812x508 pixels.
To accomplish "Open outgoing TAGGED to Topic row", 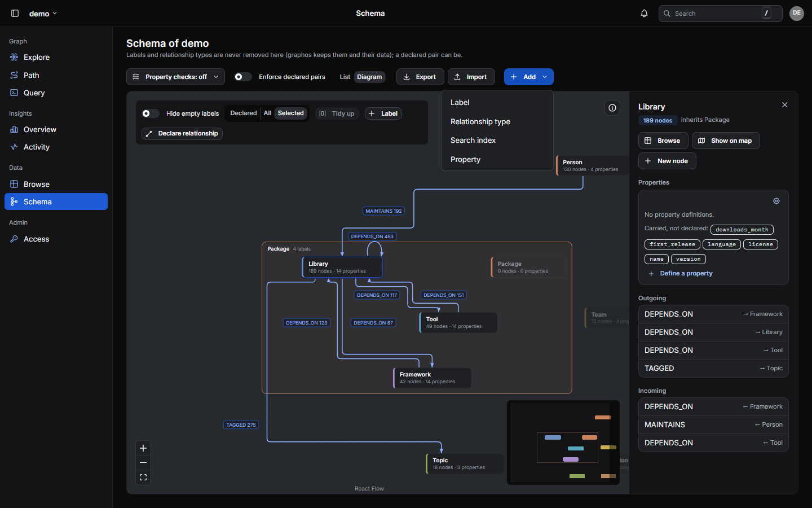I will (x=713, y=368).
